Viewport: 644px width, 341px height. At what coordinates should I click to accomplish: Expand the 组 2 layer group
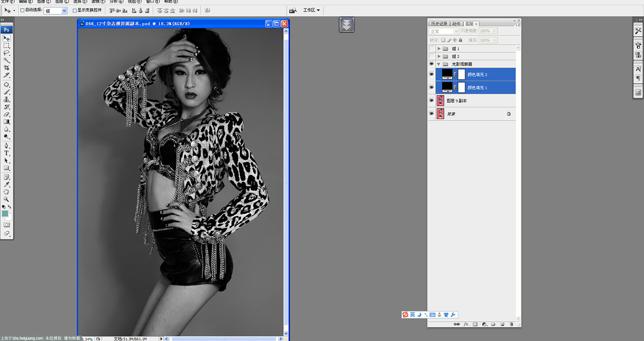click(439, 56)
